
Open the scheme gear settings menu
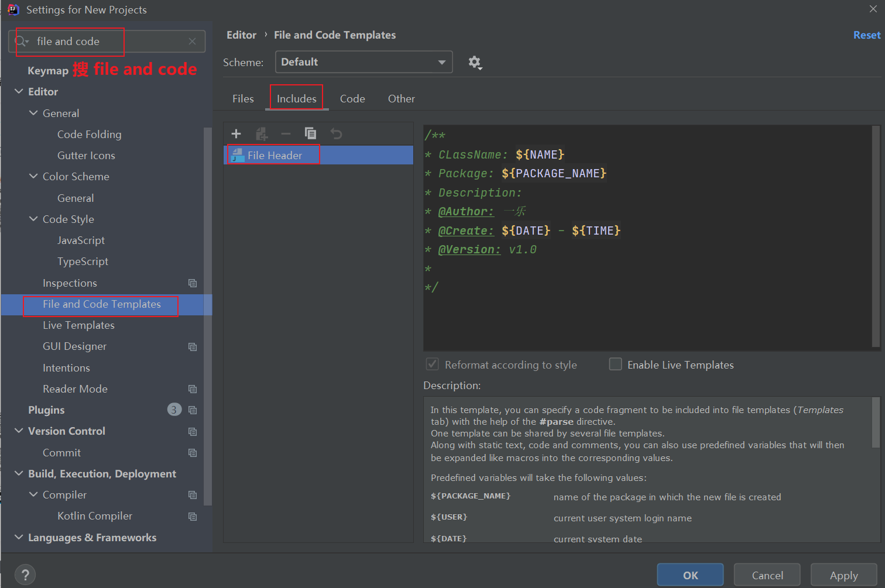[475, 62]
